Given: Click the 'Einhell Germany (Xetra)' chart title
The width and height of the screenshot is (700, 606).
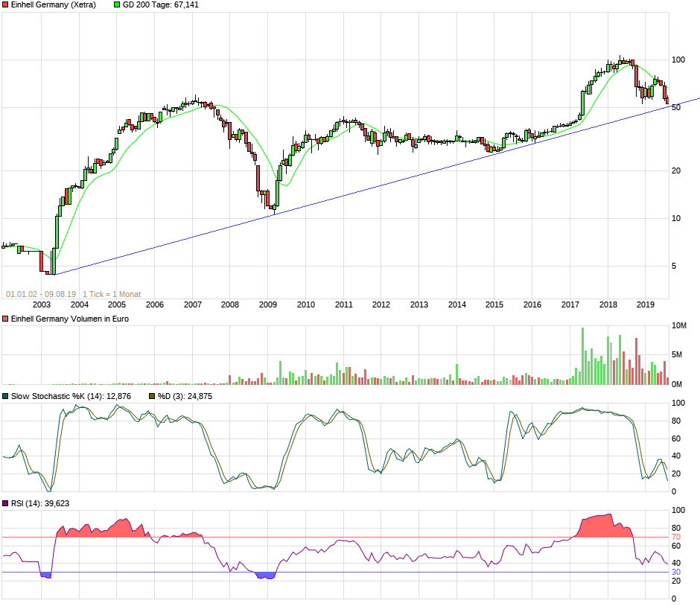Looking at the screenshot, I should 53,5.
